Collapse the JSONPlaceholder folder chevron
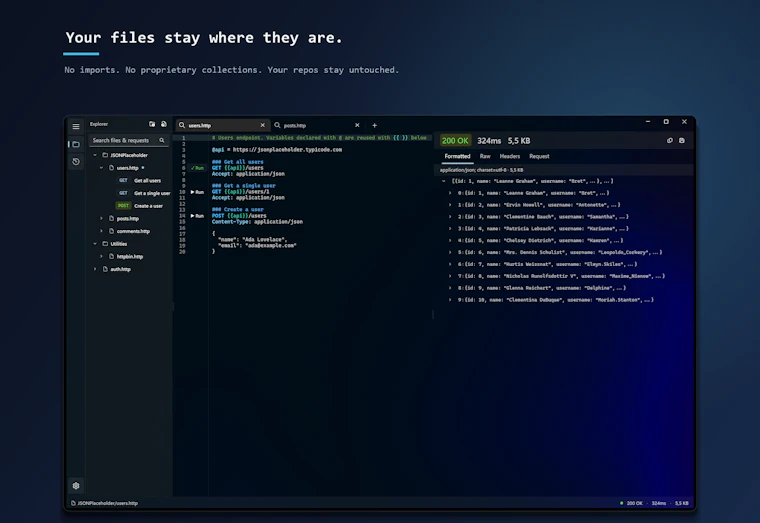Screen dimensions: 760x523 click(x=95, y=155)
